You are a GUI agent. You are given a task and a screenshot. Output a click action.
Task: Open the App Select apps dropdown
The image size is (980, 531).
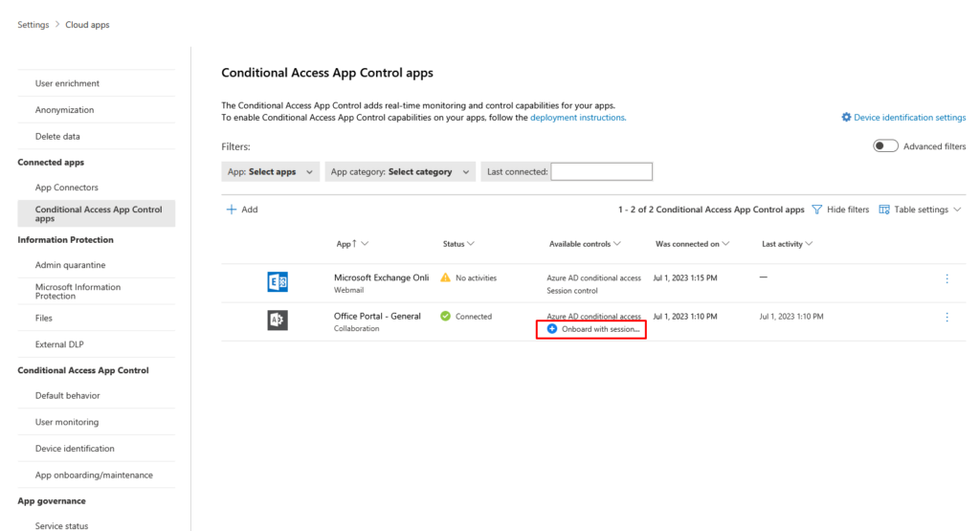coord(270,172)
